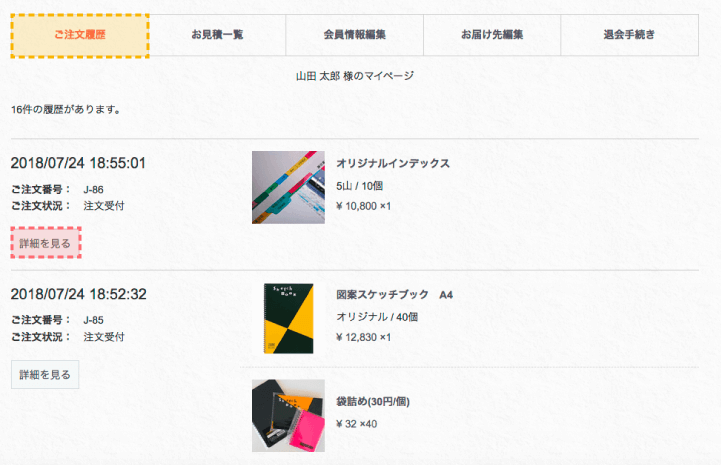Open the オリジナルインデックス product title
This screenshot has height=465, width=721.
pos(393,163)
